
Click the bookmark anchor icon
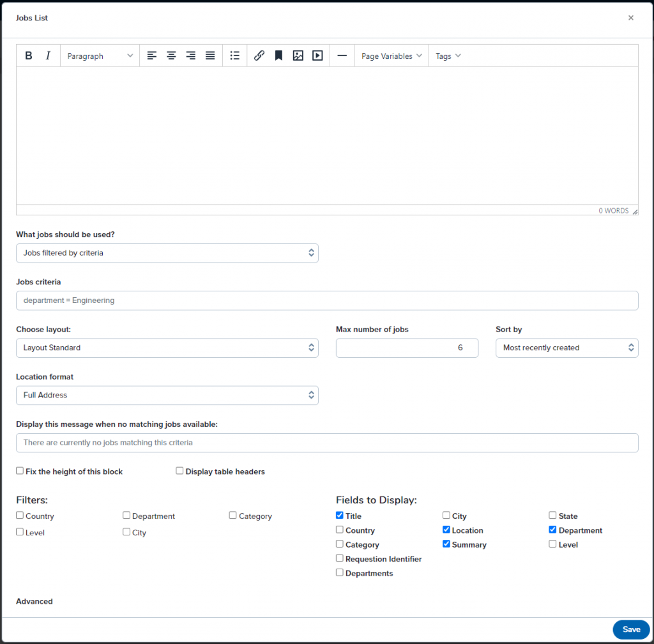[278, 56]
